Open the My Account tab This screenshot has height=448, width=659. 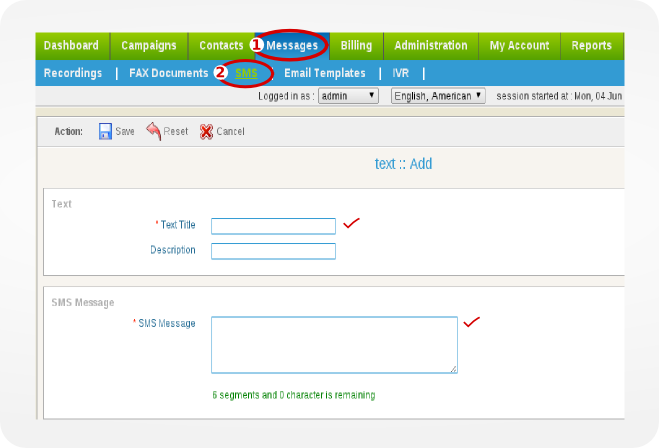(x=519, y=45)
